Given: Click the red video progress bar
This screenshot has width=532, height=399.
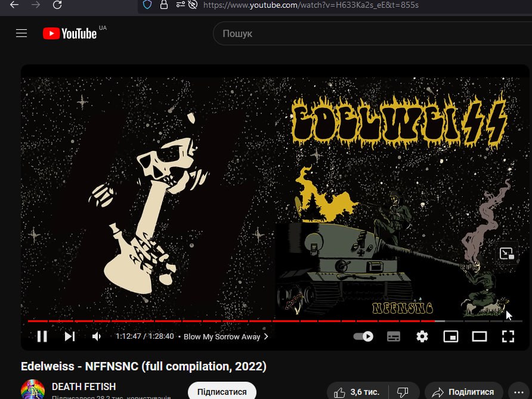Looking at the screenshot, I should tap(239, 321).
